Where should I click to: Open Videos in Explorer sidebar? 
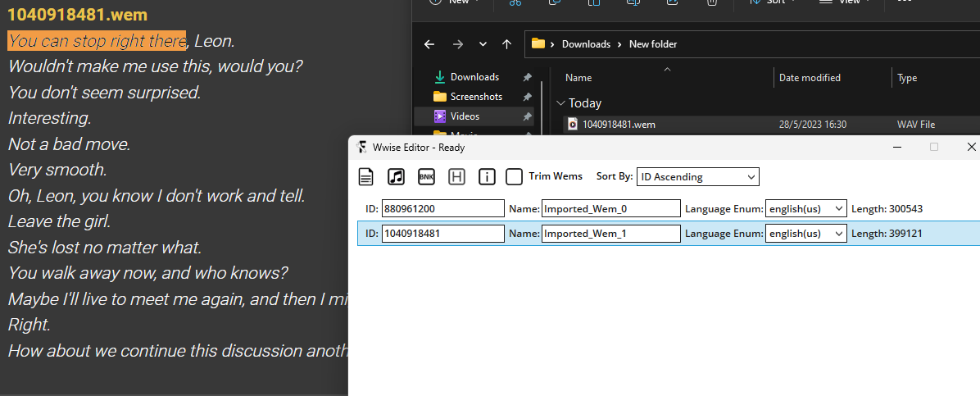pos(465,116)
